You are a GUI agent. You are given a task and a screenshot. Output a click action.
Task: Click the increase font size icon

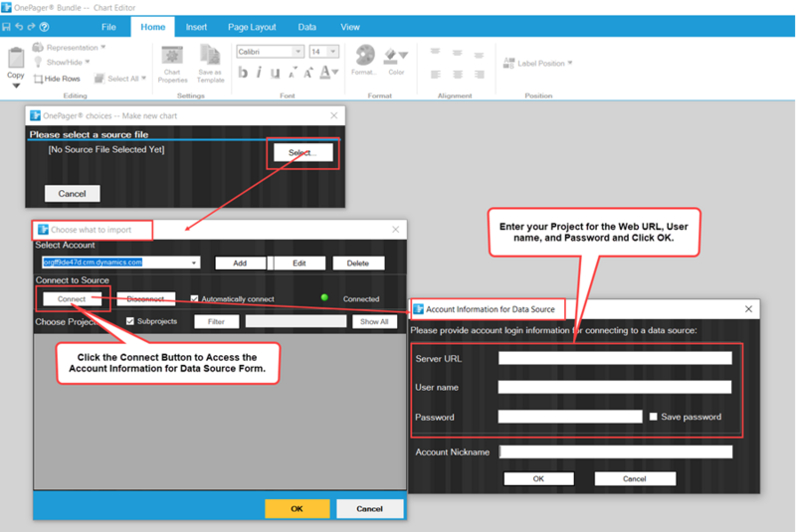pyautogui.click(x=308, y=73)
